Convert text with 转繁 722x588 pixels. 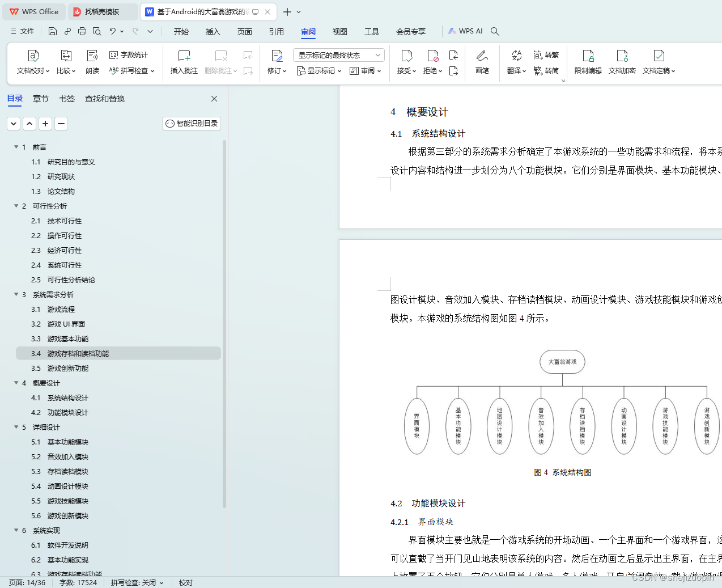[546, 55]
